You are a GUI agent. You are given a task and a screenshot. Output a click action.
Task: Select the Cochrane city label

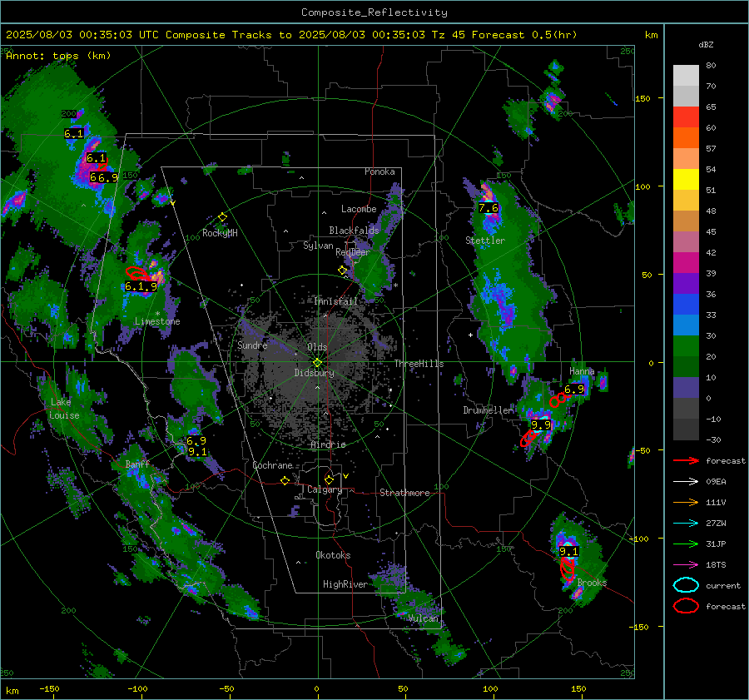272,465
